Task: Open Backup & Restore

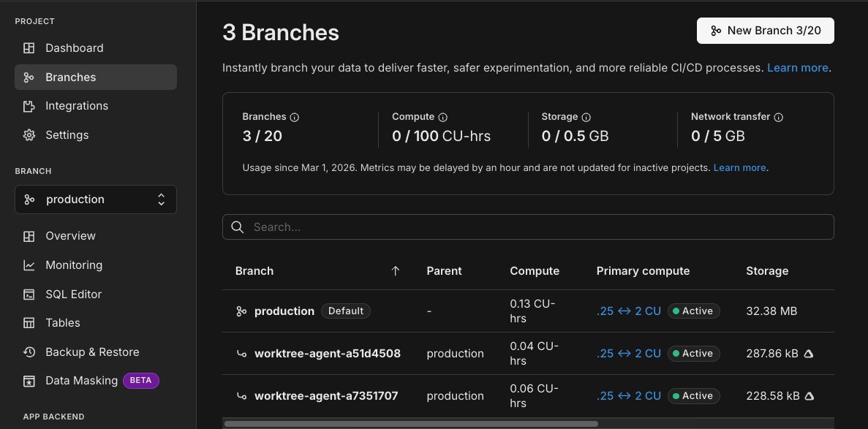Action: point(96,352)
